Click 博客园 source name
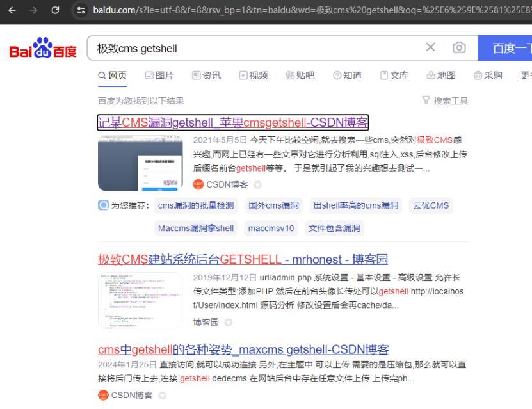 pos(206,322)
